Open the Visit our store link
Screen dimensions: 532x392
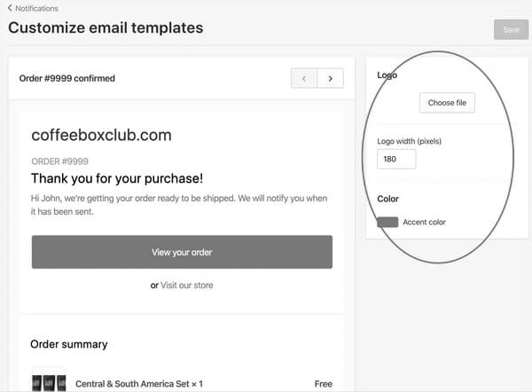pyautogui.click(x=187, y=286)
